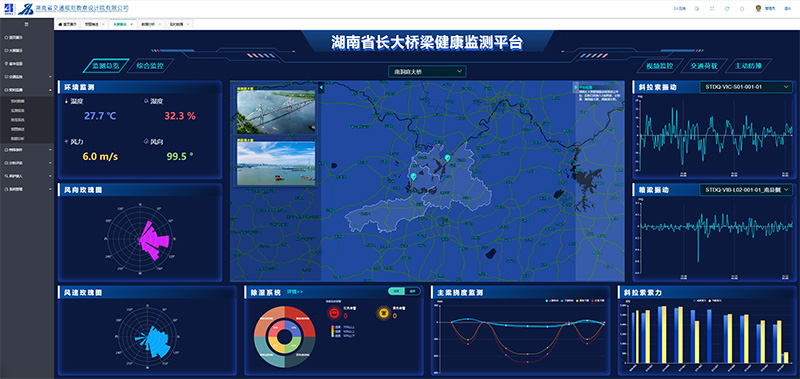Expand the sidebar menu below the submenu list

27,149
